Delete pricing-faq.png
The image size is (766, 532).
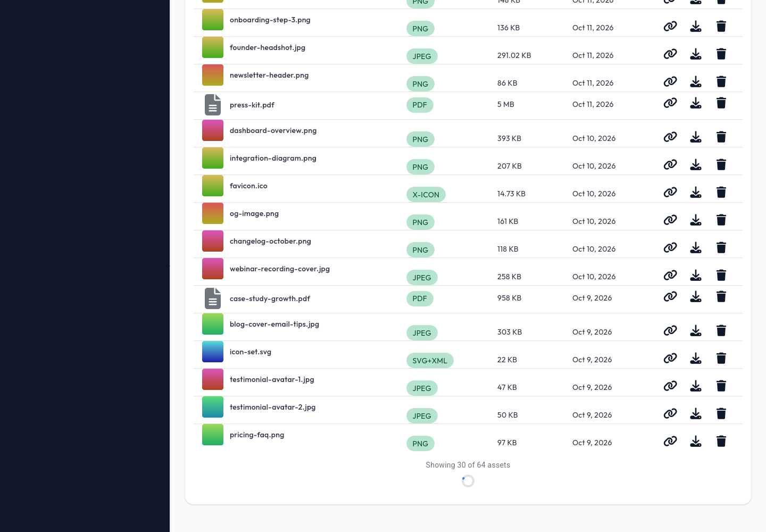(721, 441)
